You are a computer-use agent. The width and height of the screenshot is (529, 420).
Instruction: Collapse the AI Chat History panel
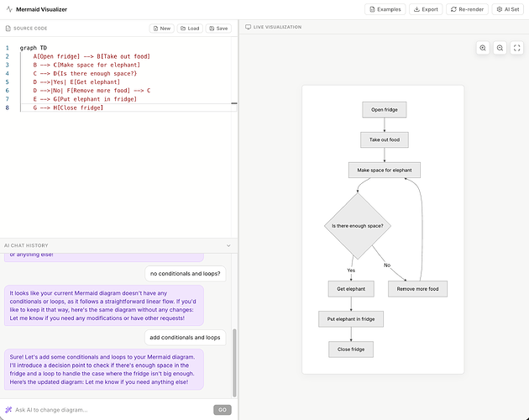tap(228, 245)
